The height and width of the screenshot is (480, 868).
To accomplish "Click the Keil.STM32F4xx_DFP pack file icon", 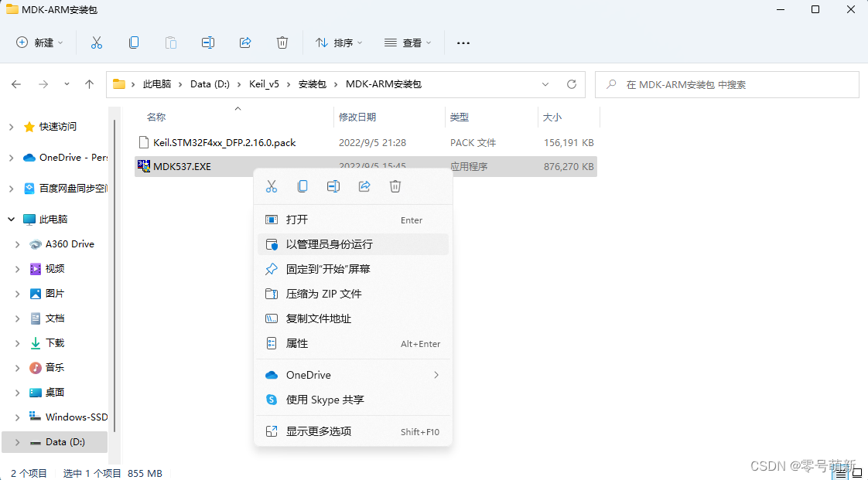I will coord(144,143).
